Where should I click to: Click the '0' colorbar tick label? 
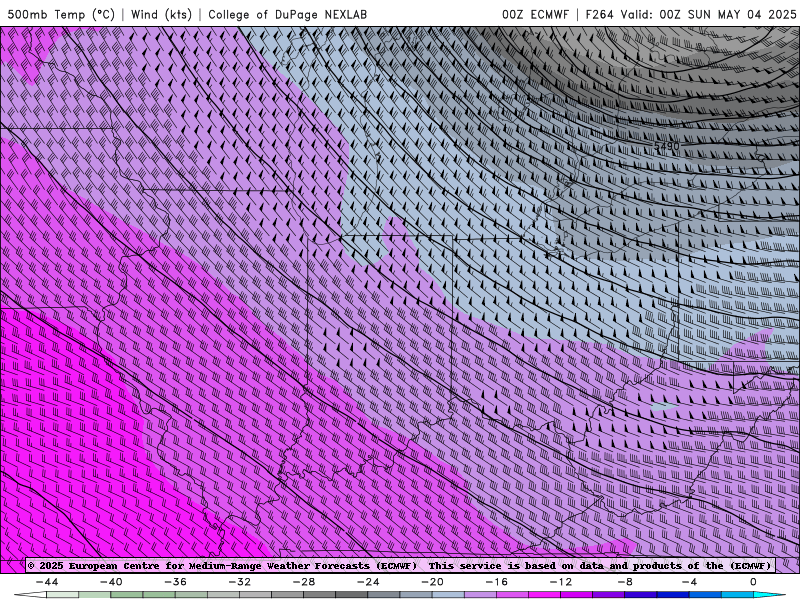coord(753,582)
